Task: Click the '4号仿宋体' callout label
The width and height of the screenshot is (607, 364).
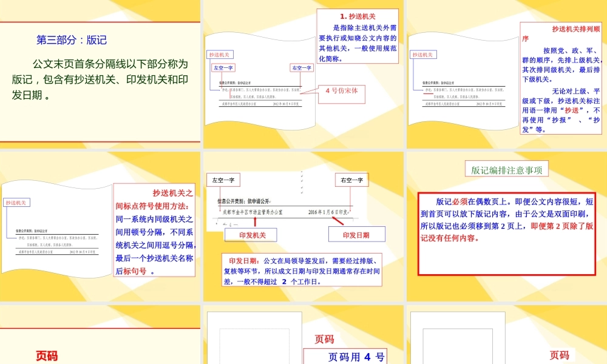Action: tap(341, 94)
